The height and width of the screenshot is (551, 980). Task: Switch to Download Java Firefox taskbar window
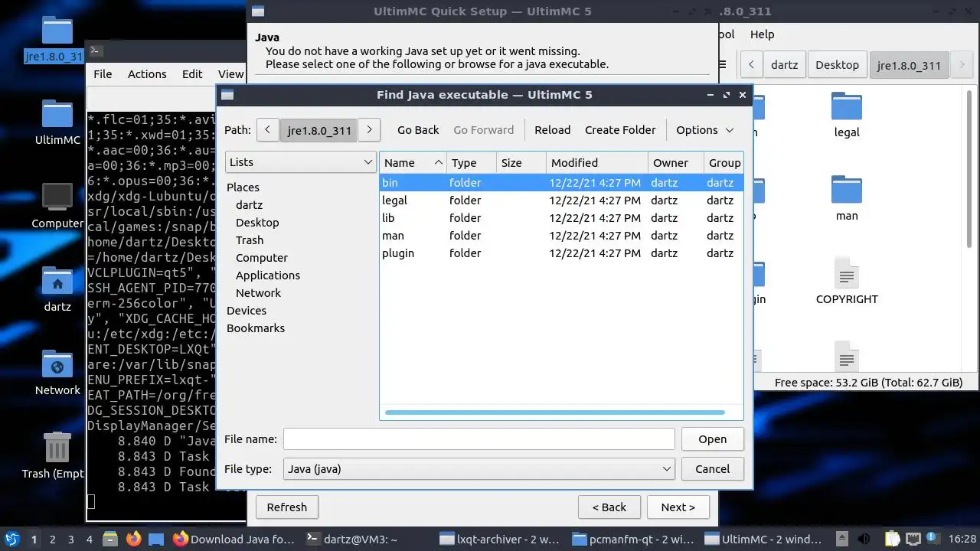[x=234, y=539]
